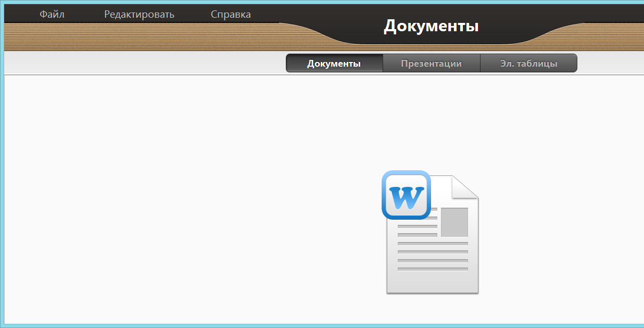Open the Справка menu
The image size is (644, 328).
pos(231,15)
